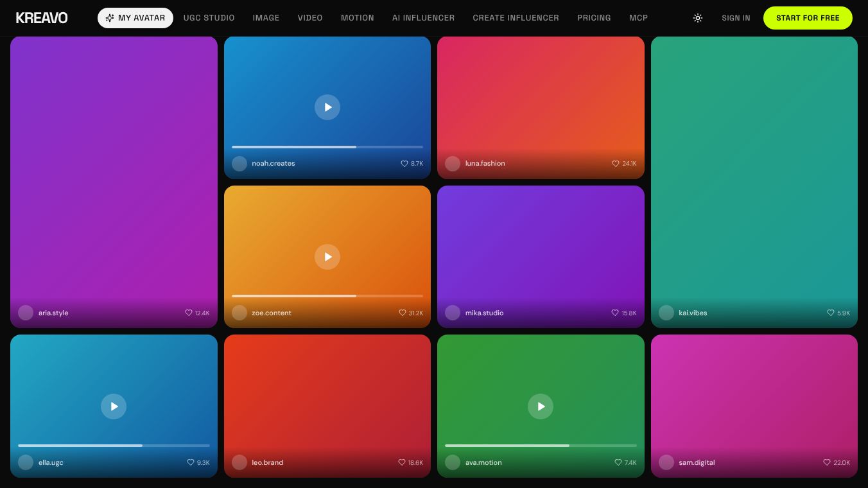Image resolution: width=868 pixels, height=488 pixels.
Task: Go to the Video section
Action: 310,18
